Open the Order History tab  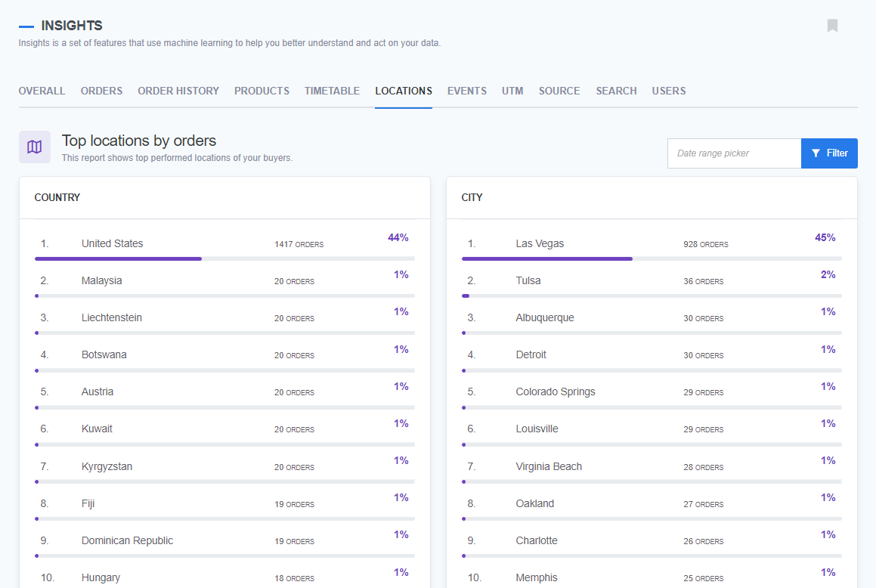[x=178, y=91]
